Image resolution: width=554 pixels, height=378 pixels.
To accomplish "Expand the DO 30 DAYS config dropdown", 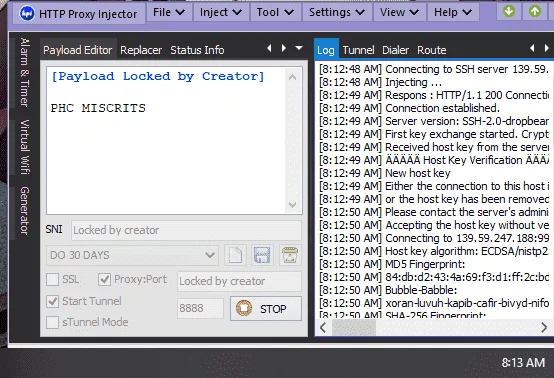I will pyautogui.click(x=132, y=255).
